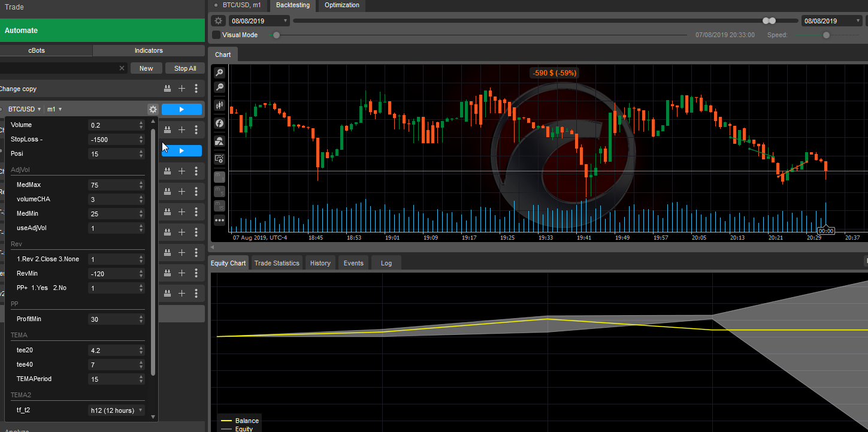
Task: Select the Equity Chart tab
Action: point(228,263)
